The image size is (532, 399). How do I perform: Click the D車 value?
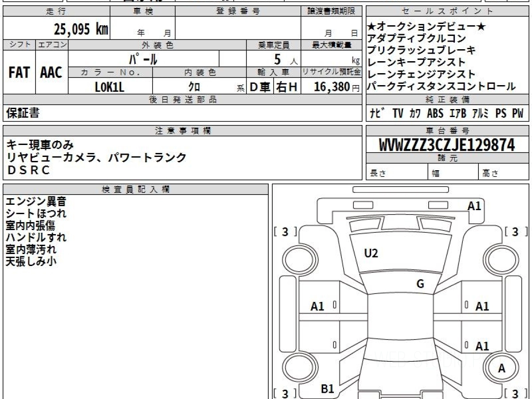tap(260, 87)
